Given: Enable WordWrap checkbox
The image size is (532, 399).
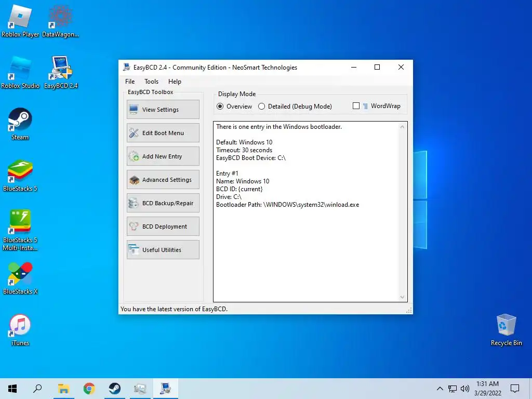Looking at the screenshot, I should (356, 106).
